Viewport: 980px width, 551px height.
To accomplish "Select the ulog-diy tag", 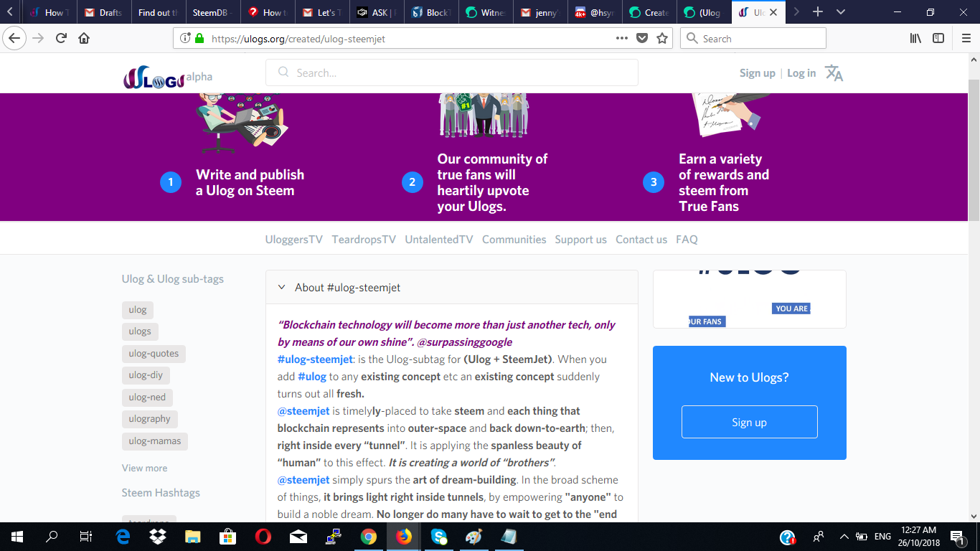I will tap(146, 375).
